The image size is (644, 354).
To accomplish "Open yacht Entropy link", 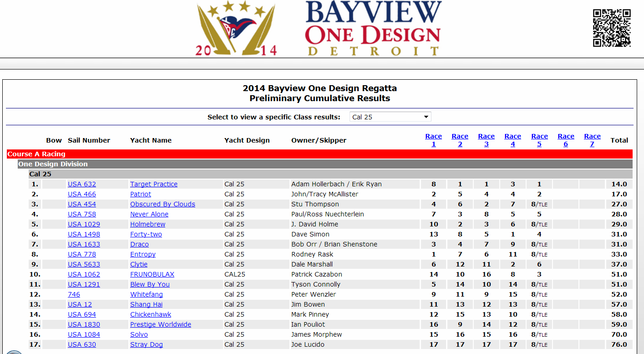I will pyautogui.click(x=143, y=254).
